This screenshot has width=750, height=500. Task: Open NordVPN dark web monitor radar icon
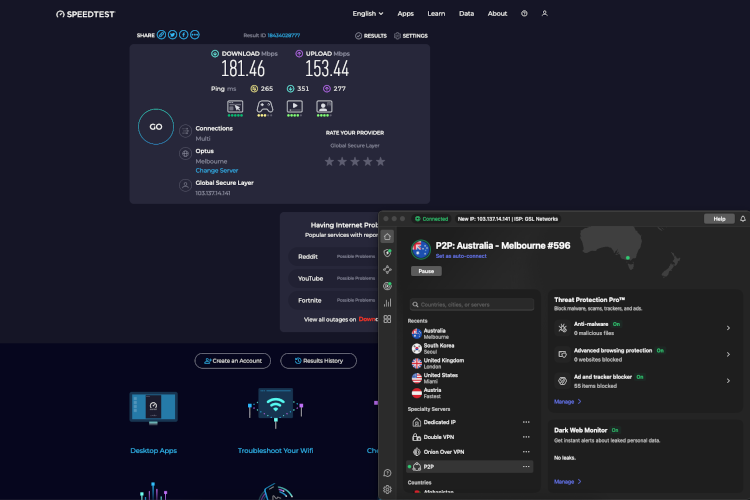(387, 286)
